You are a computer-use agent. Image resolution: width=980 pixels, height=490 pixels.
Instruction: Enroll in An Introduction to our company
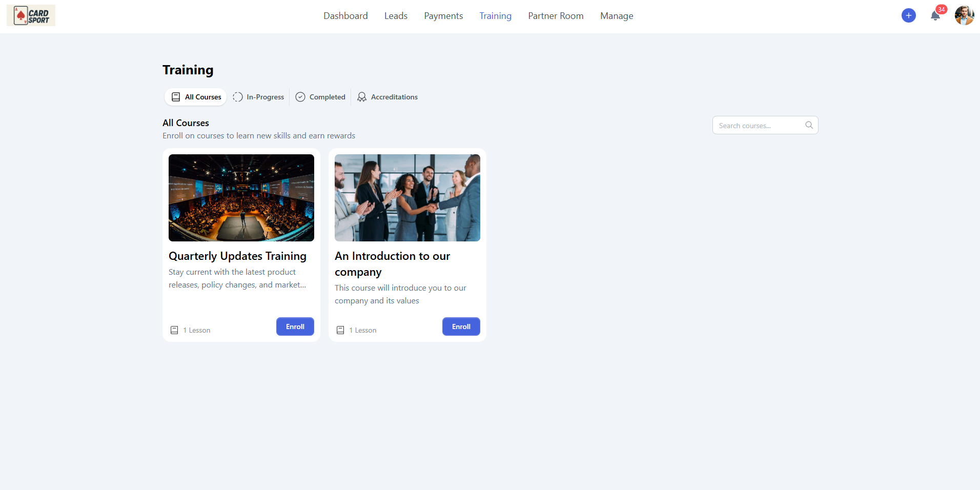pyautogui.click(x=461, y=326)
